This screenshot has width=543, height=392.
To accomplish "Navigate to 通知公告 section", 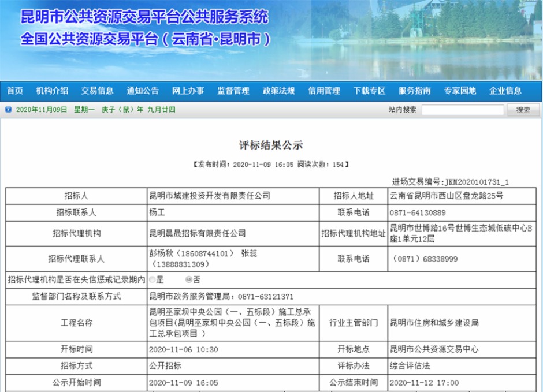I will tap(143, 91).
